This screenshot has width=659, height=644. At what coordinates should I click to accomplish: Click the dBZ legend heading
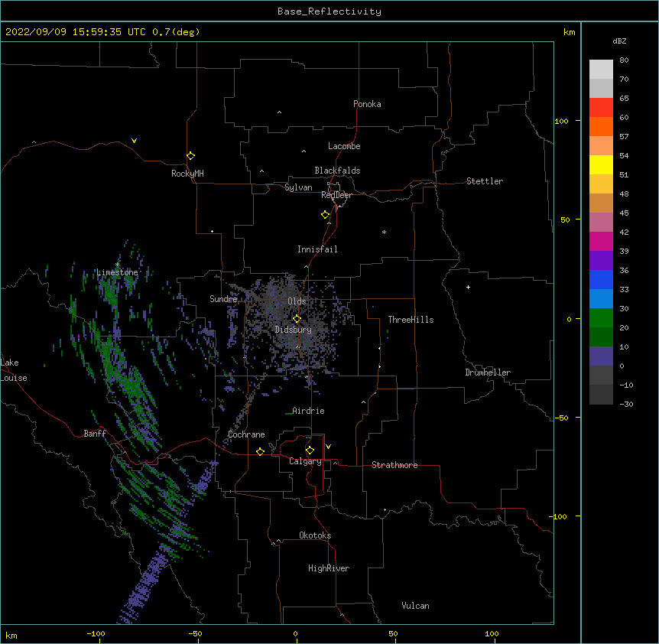[619, 41]
